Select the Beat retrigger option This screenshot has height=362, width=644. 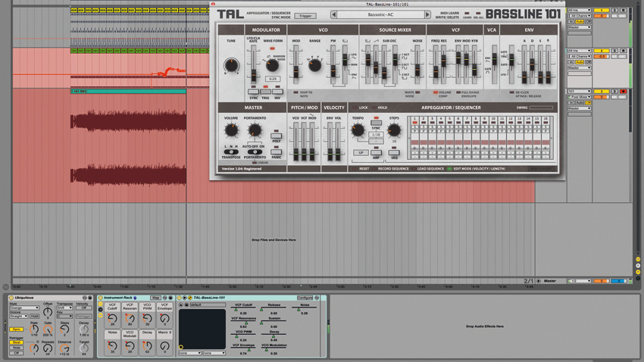pyautogui.click(x=17, y=342)
